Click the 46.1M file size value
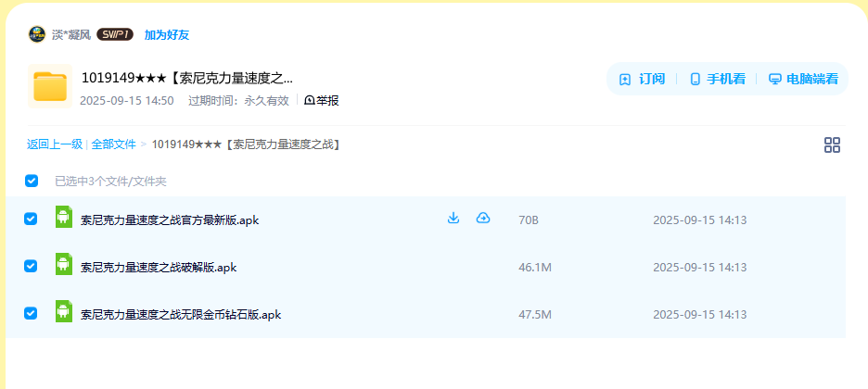 click(x=535, y=268)
